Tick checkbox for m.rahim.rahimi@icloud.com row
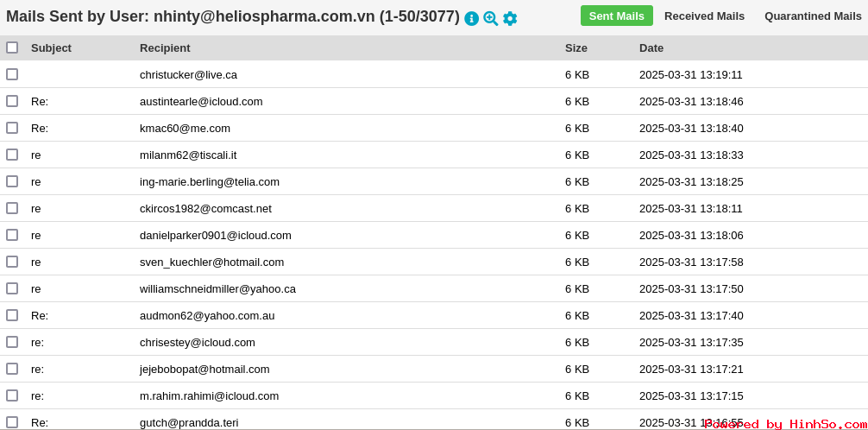 coord(12,395)
